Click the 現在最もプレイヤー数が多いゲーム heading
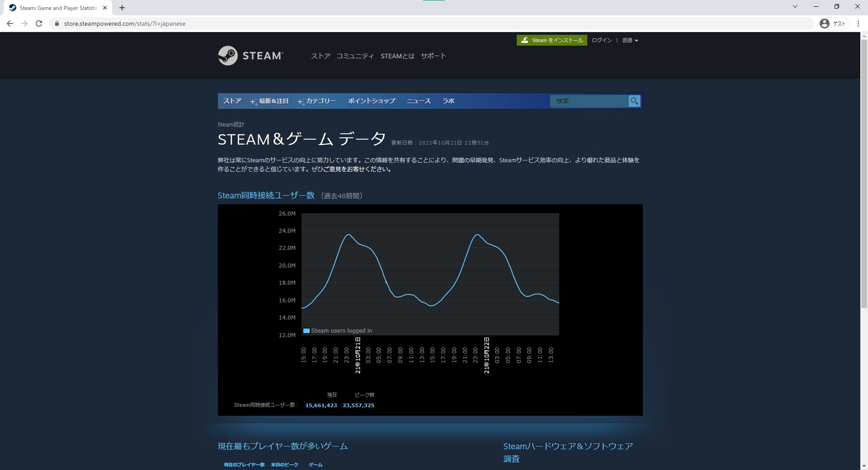Image resolution: width=868 pixels, height=470 pixels. 283,446
